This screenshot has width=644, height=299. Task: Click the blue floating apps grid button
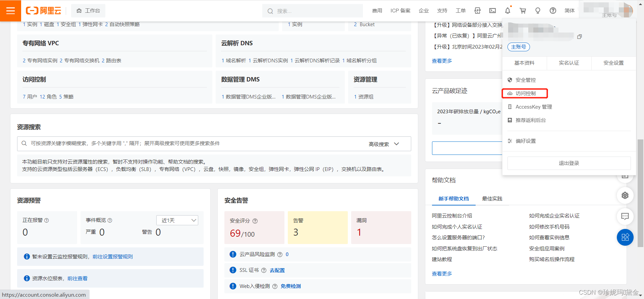point(625,237)
